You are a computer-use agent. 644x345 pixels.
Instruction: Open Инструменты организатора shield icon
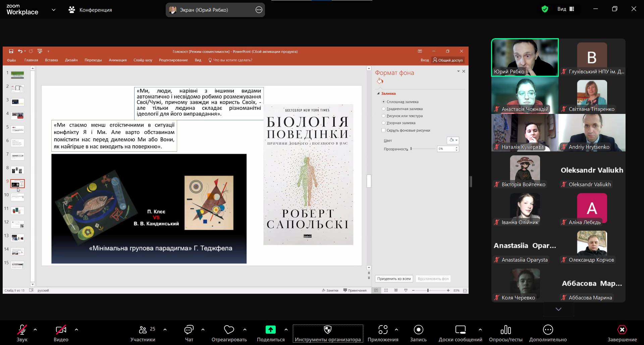[328, 330]
